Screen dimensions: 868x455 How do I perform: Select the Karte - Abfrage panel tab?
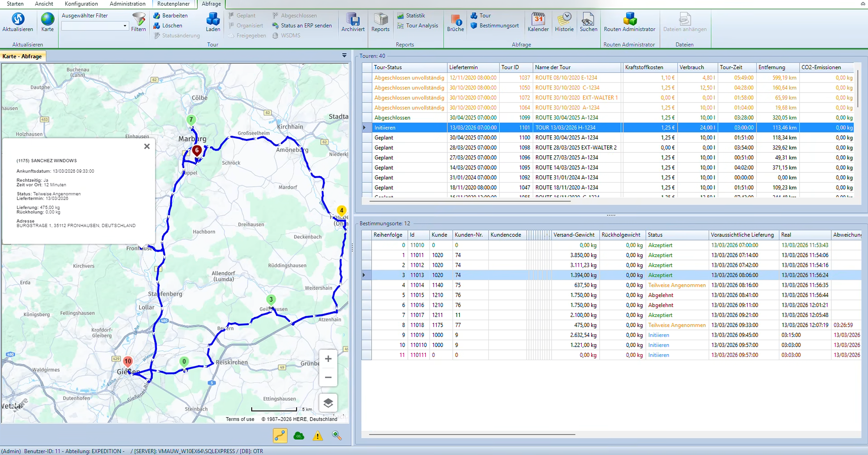(22, 56)
